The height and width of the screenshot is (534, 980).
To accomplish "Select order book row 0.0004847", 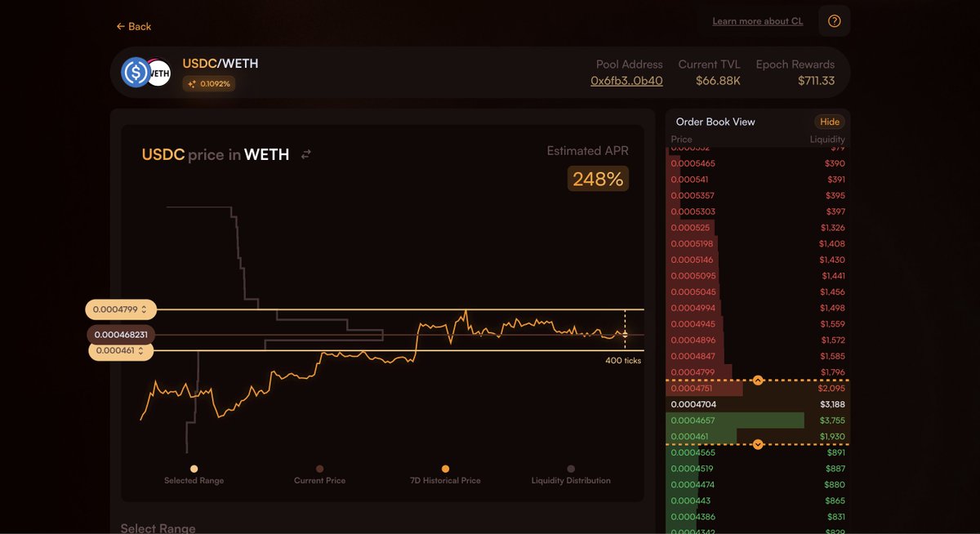I will (x=758, y=356).
